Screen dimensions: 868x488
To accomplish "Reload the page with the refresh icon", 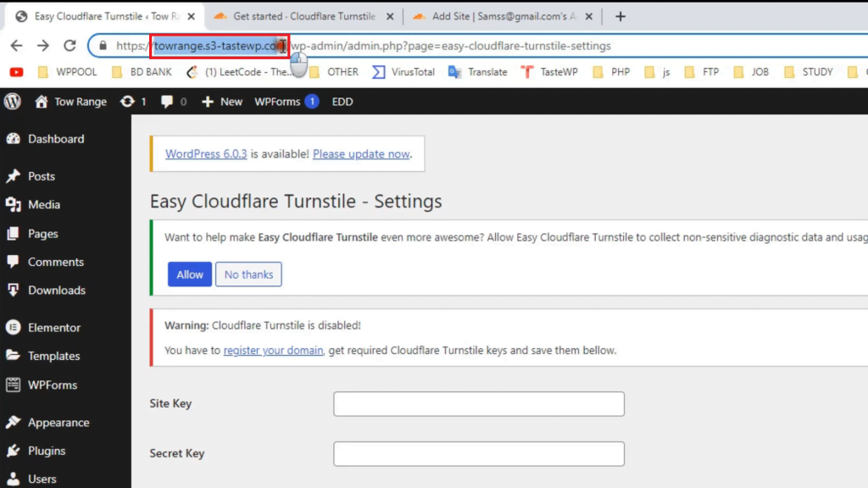I will 70,46.
